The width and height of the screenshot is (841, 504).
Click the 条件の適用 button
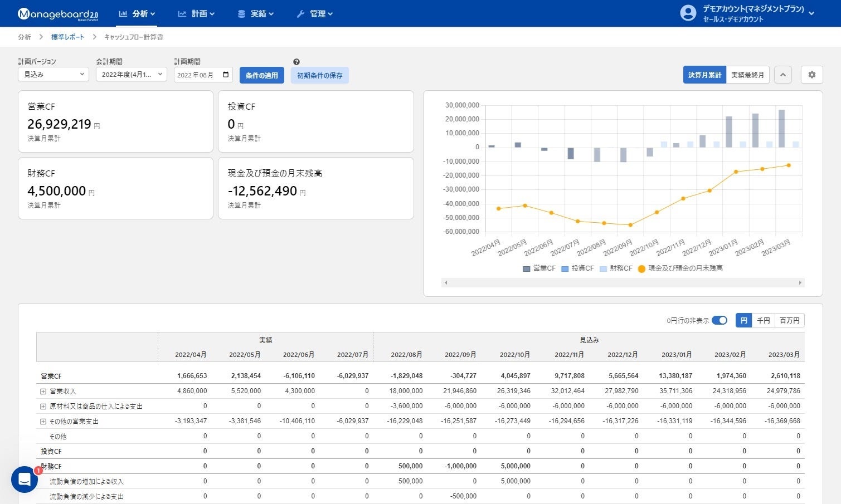coord(261,75)
